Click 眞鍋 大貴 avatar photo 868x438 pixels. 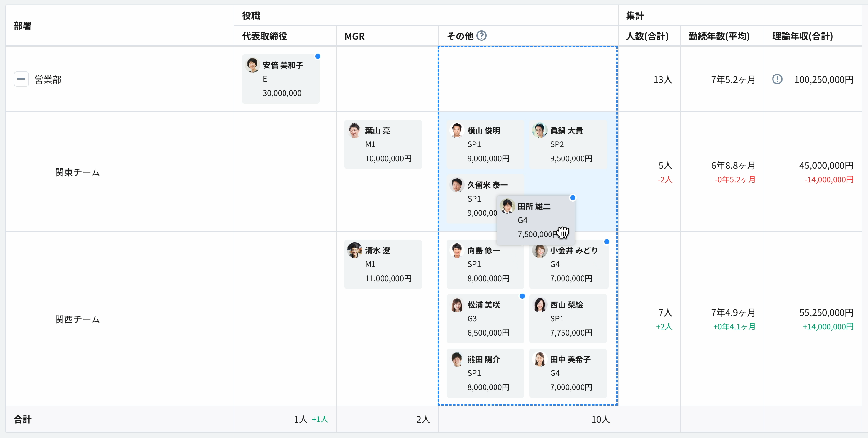click(540, 131)
